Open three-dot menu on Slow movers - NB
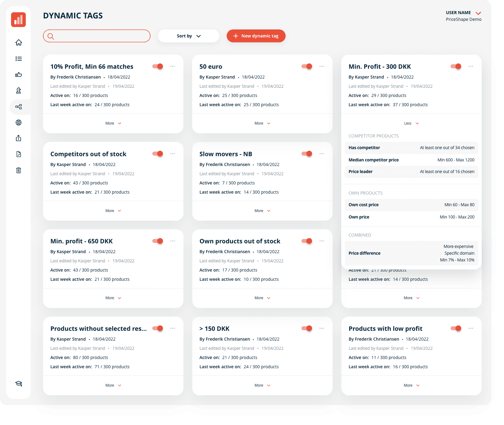Viewport: 504px width, 425px height. pyautogui.click(x=322, y=154)
